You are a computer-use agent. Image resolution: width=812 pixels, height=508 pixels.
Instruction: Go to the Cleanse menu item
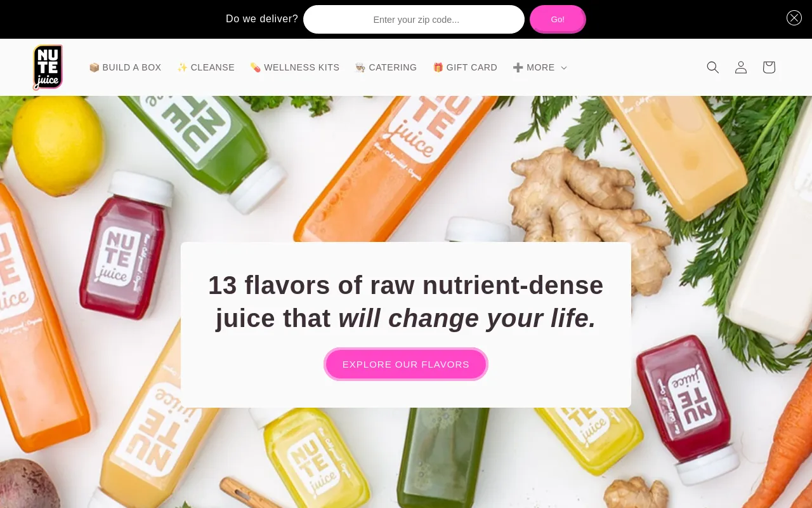(206, 67)
